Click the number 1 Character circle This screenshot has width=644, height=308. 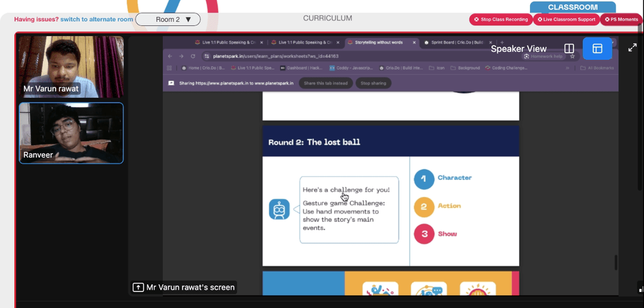click(x=424, y=178)
